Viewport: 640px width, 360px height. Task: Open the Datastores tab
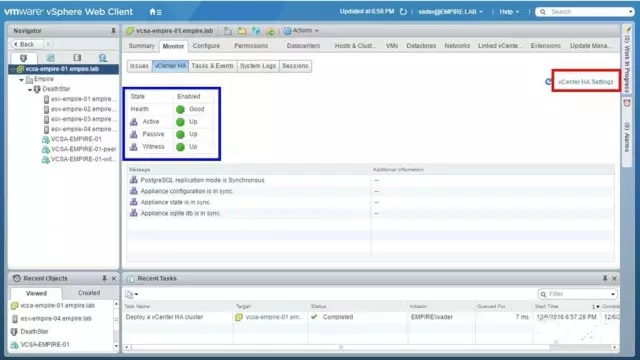(421, 46)
